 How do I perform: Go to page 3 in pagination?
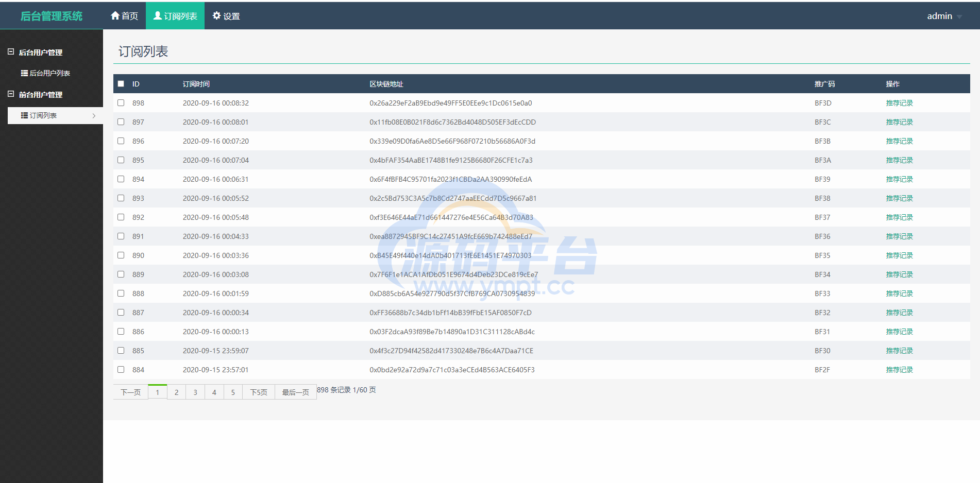[x=195, y=392]
